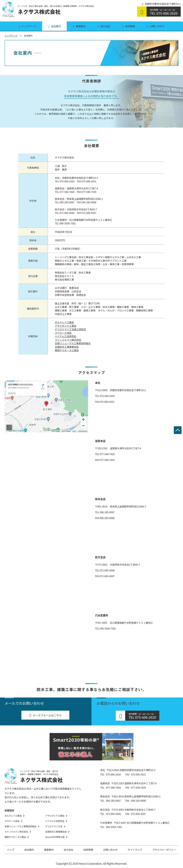The image size is (183, 868).
Task: Click the back-to-top arrow button
Action: click(x=178, y=430)
